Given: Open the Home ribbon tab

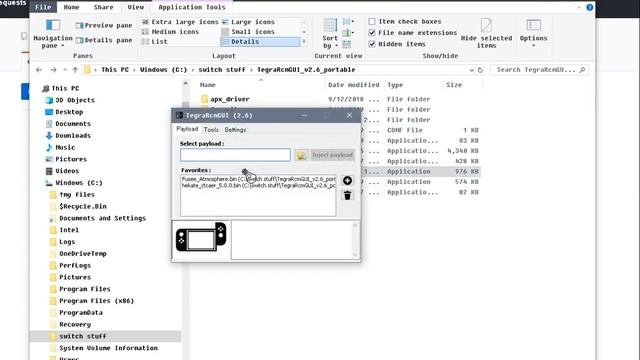Looking at the screenshot, I should (x=71, y=7).
